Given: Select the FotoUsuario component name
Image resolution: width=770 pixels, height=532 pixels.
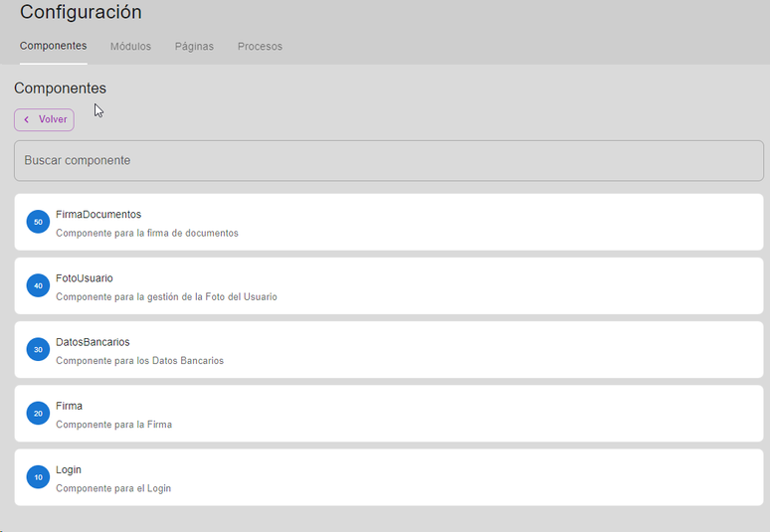Looking at the screenshot, I should click(x=85, y=278).
